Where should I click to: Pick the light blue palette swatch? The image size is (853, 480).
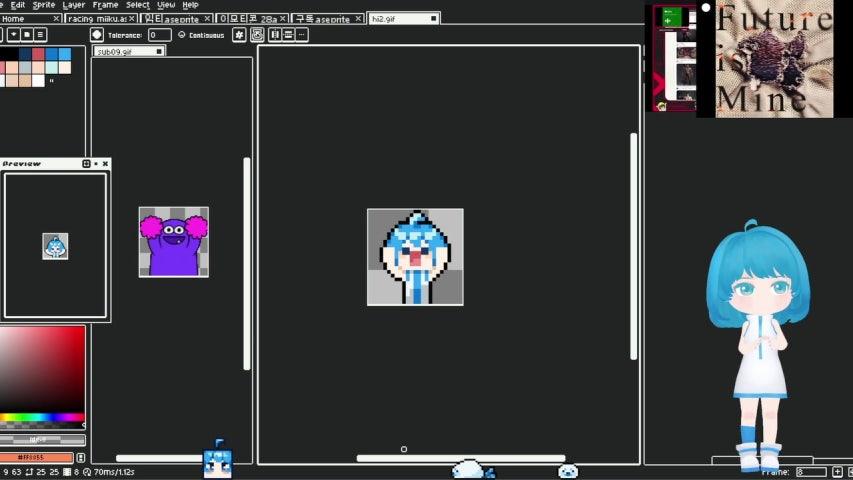point(65,54)
